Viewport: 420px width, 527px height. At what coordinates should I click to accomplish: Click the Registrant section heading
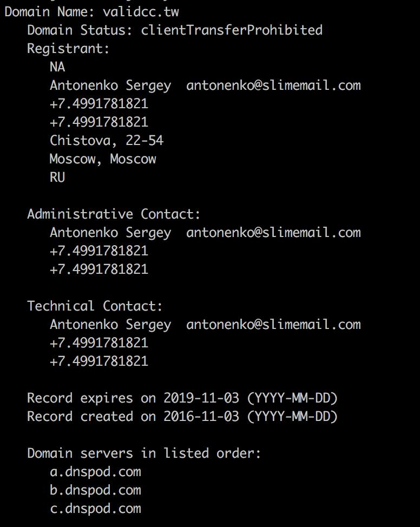(68, 48)
